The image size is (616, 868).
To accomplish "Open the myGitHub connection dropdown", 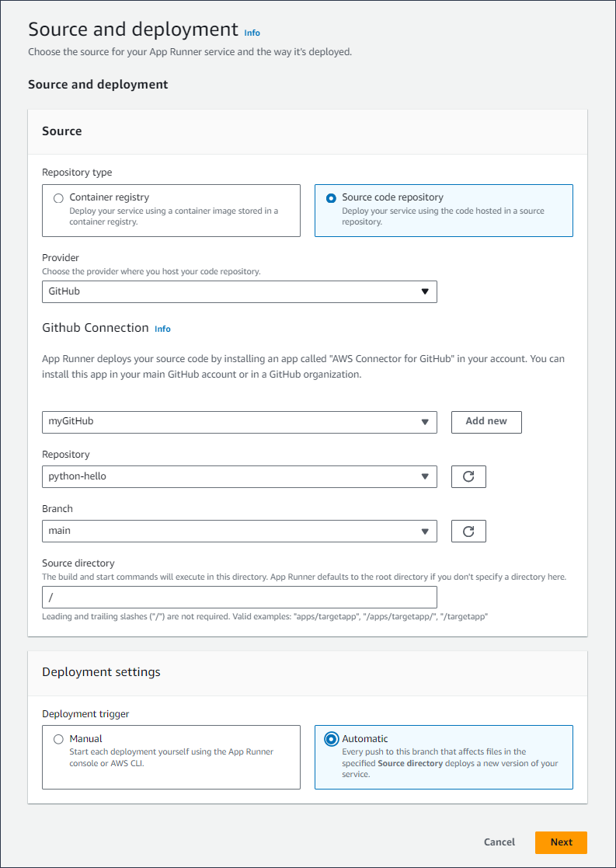I will (238, 422).
